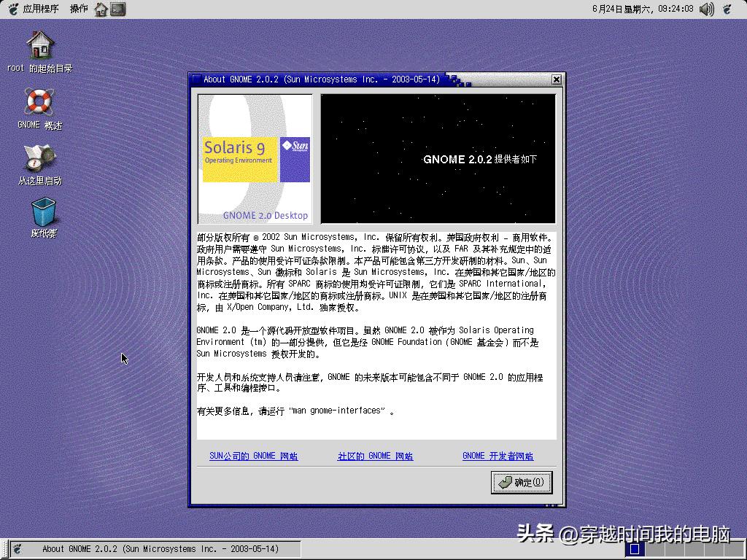Open root 的起始目录 desktop icon

pos(40,52)
